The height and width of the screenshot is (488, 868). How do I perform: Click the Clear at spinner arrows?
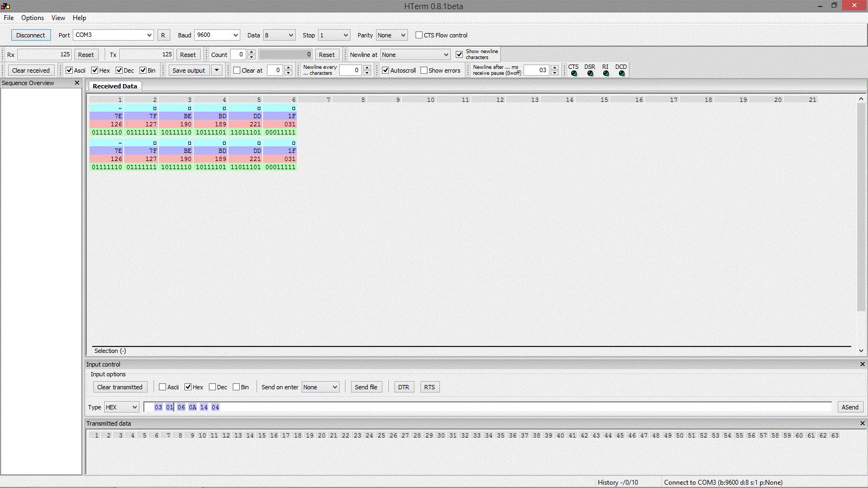[x=288, y=70]
